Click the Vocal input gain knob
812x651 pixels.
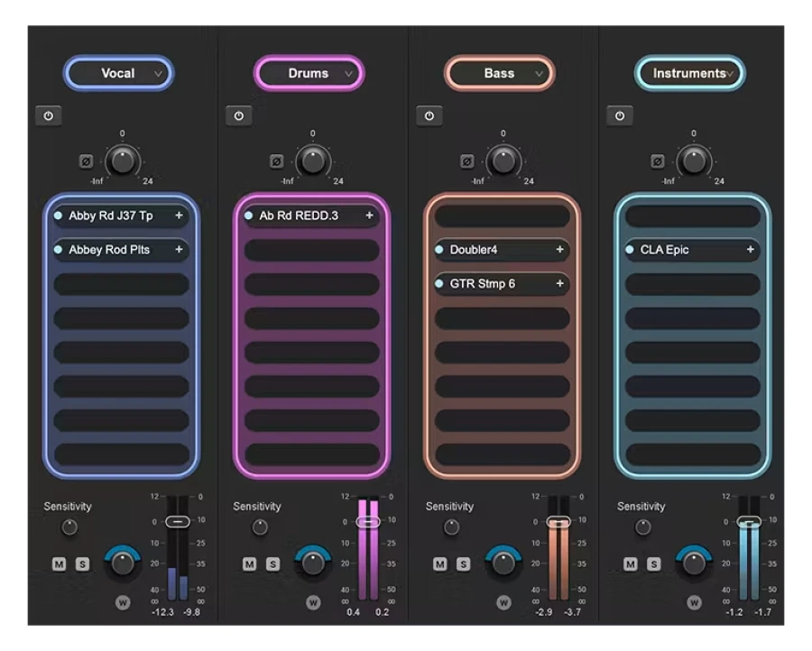(x=123, y=160)
